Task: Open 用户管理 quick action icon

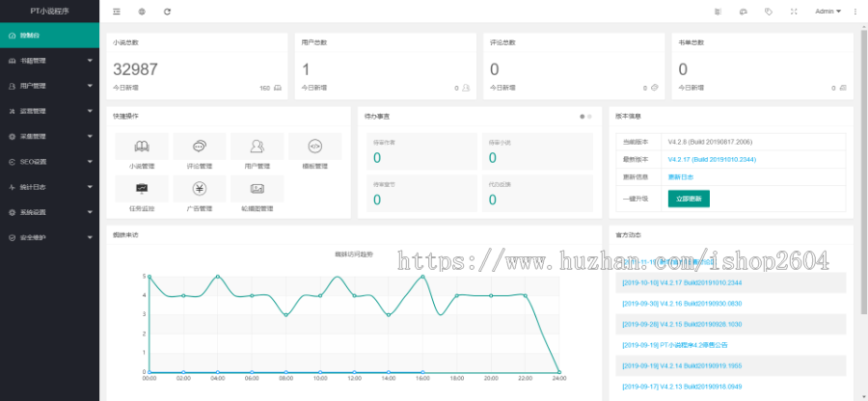Action: click(258, 147)
